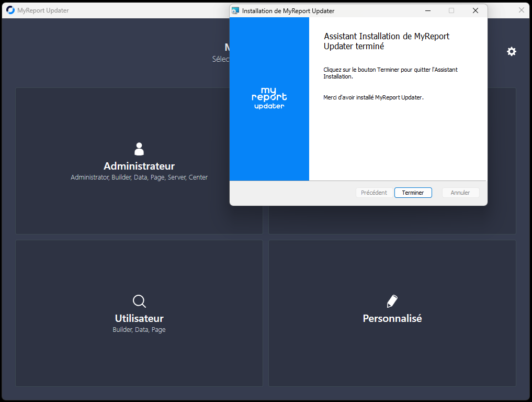Click the greyed Précédent button
The height and width of the screenshot is (402, 532).
click(374, 193)
